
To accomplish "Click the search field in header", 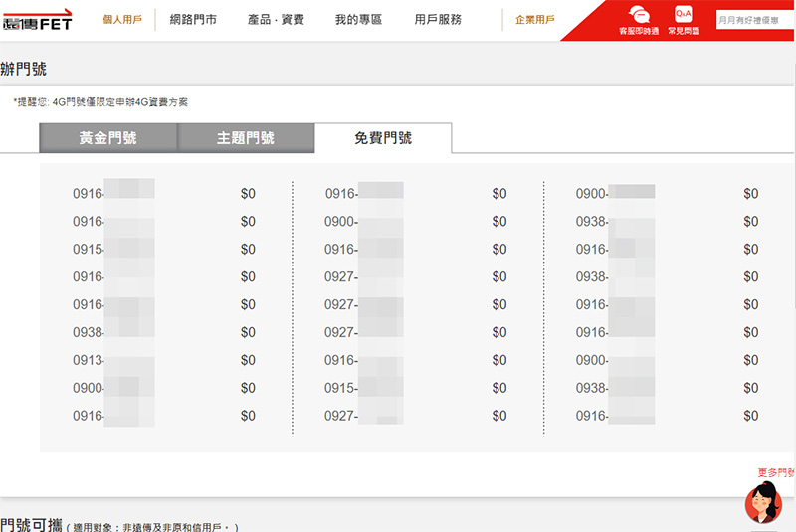I will point(755,20).
